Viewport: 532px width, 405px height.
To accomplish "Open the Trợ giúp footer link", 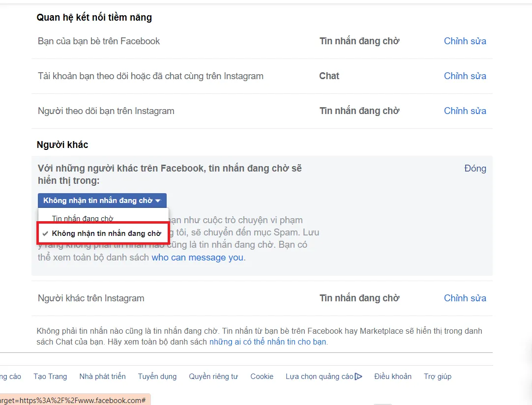I will (x=437, y=376).
